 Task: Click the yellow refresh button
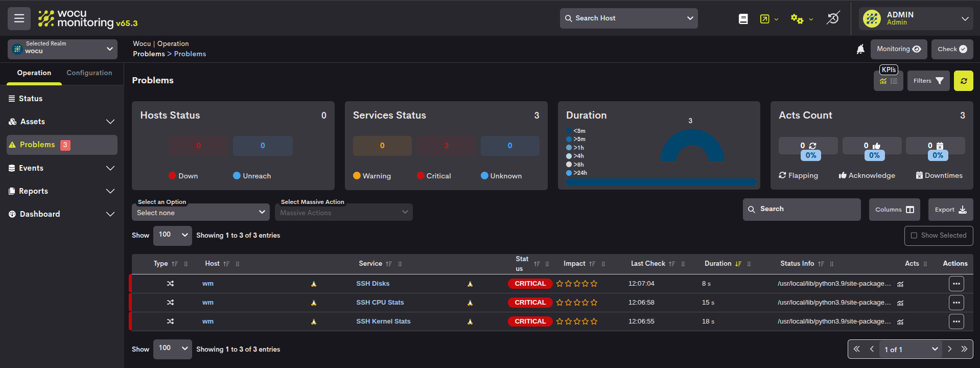click(x=963, y=81)
